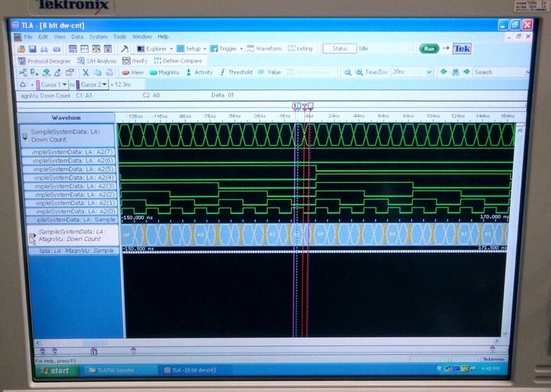
Task: Click the TLA - [8 bit dw-cnt] taskbar button
Action: (195, 370)
